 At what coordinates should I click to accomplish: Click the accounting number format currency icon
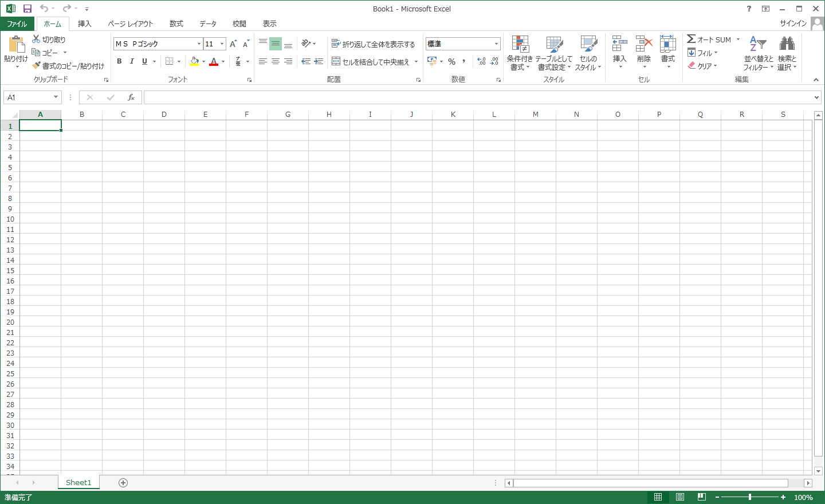432,61
